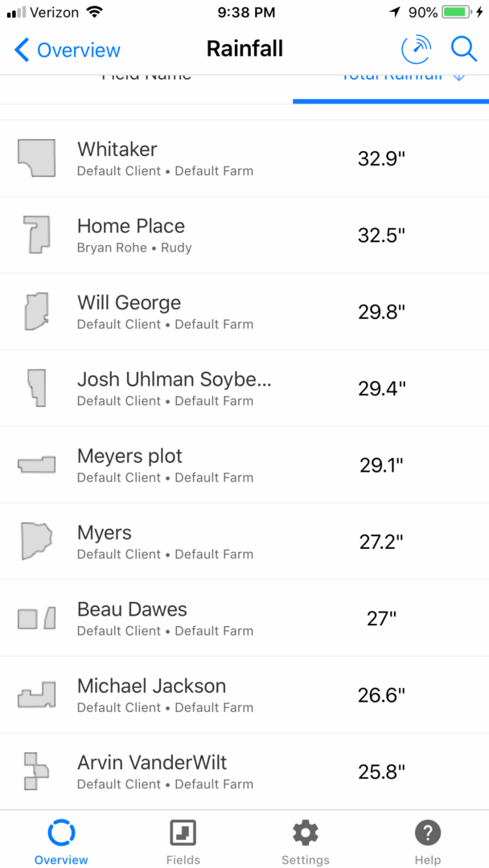Sort by Field Name column header
Screen dimensions: 489x868
click(x=146, y=77)
